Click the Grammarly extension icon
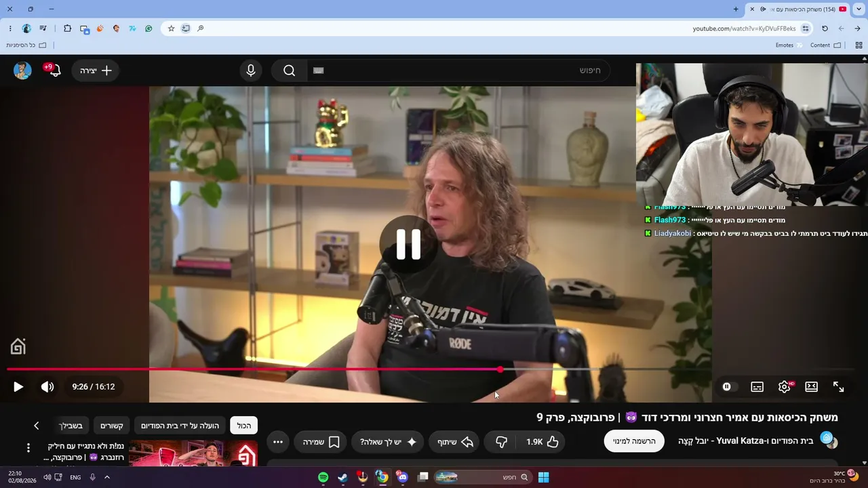 pos(149,28)
